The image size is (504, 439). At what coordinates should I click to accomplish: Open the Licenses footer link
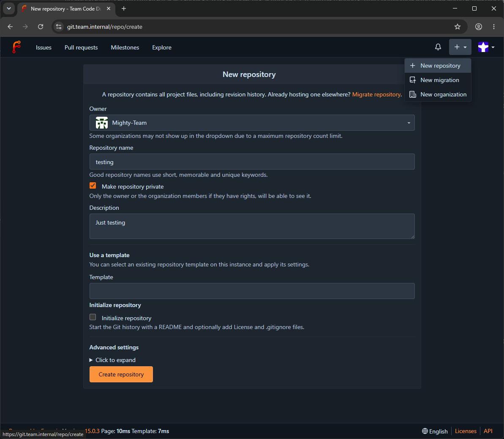click(x=466, y=431)
